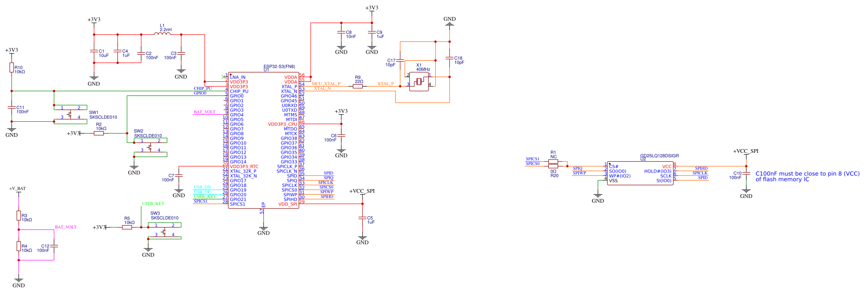Click the C9 1uF capacitor symbol

click(x=372, y=32)
